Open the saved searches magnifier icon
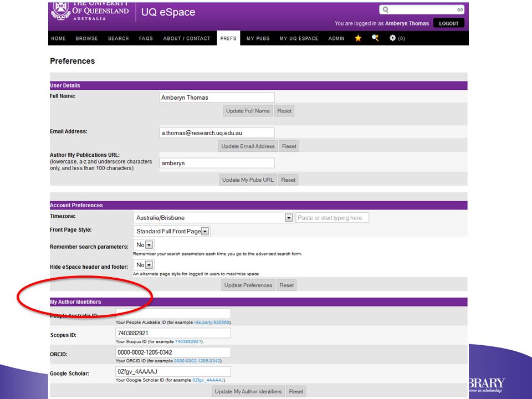The width and height of the screenshot is (532, 399). coord(375,38)
